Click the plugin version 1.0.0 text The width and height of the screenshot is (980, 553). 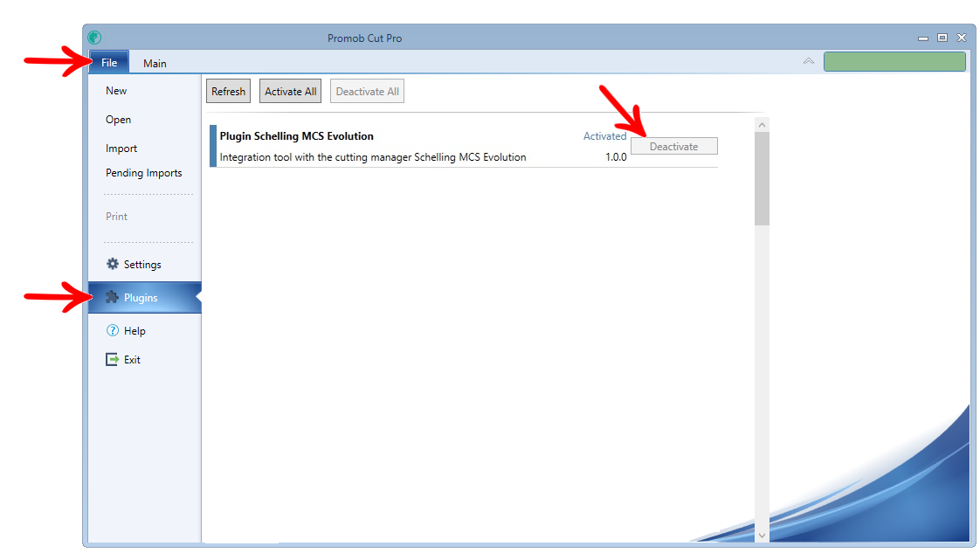point(616,157)
